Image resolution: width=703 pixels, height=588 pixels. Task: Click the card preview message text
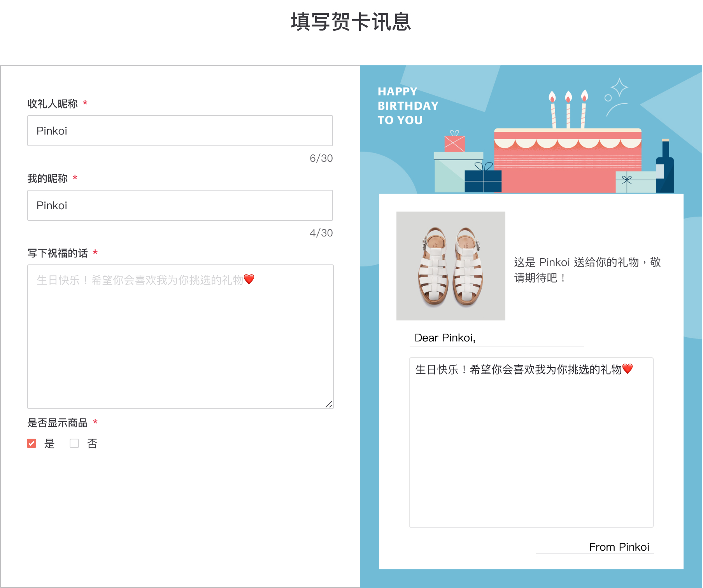tap(524, 369)
